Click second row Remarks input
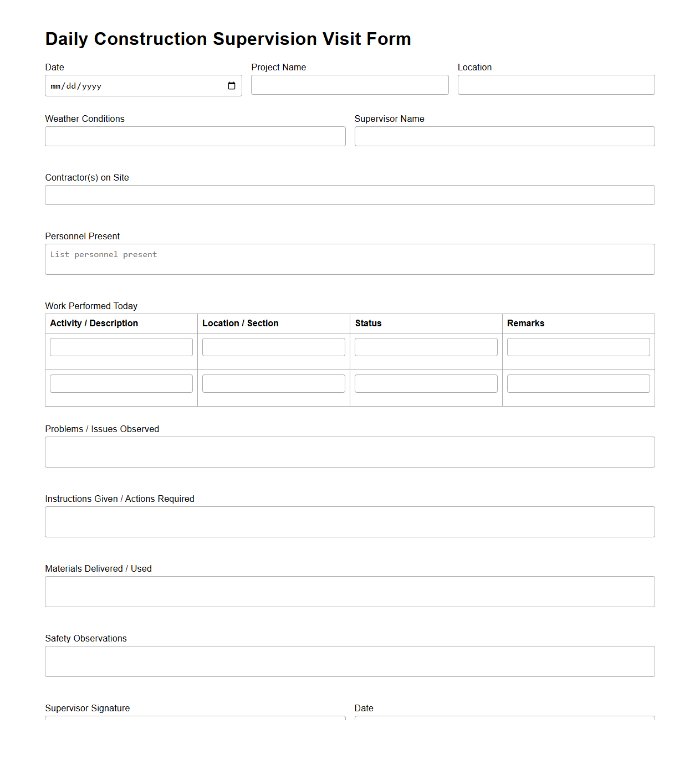The image size is (700, 775). point(578,383)
